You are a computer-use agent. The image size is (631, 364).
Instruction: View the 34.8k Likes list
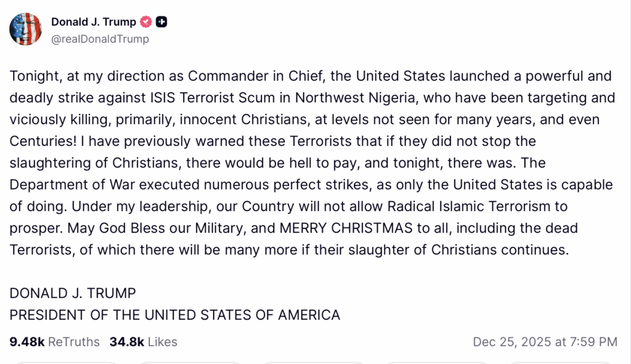[x=143, y=342]
